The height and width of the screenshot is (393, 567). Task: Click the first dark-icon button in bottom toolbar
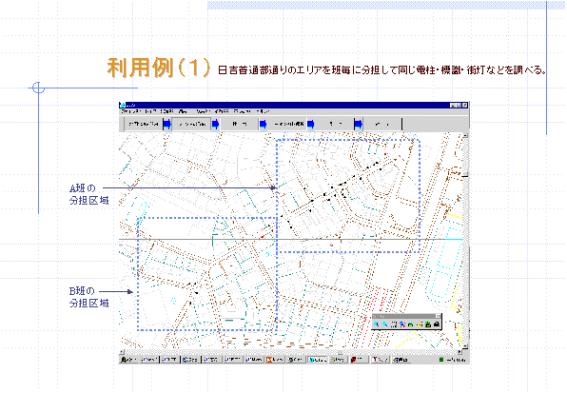pos(129,360)
